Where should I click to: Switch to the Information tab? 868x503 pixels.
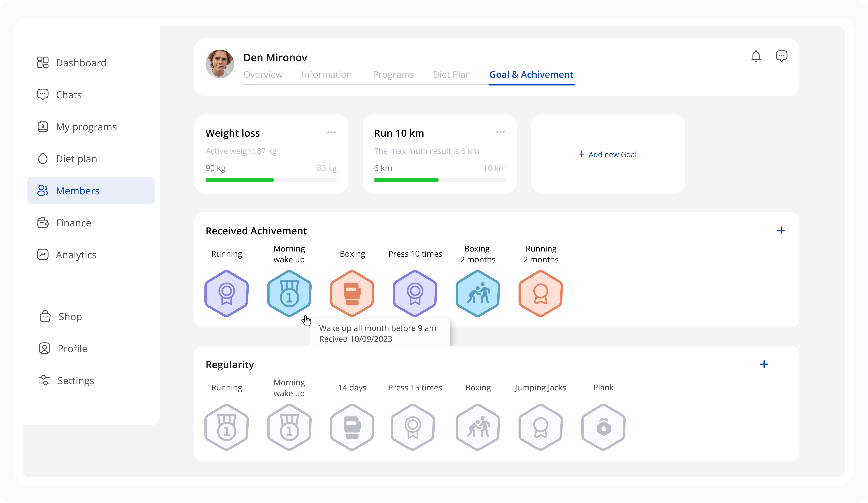tap(326, 74)
